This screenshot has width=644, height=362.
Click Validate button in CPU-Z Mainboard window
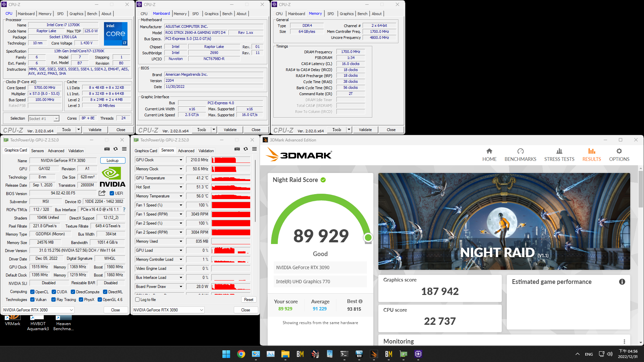(x=230, y=130)
